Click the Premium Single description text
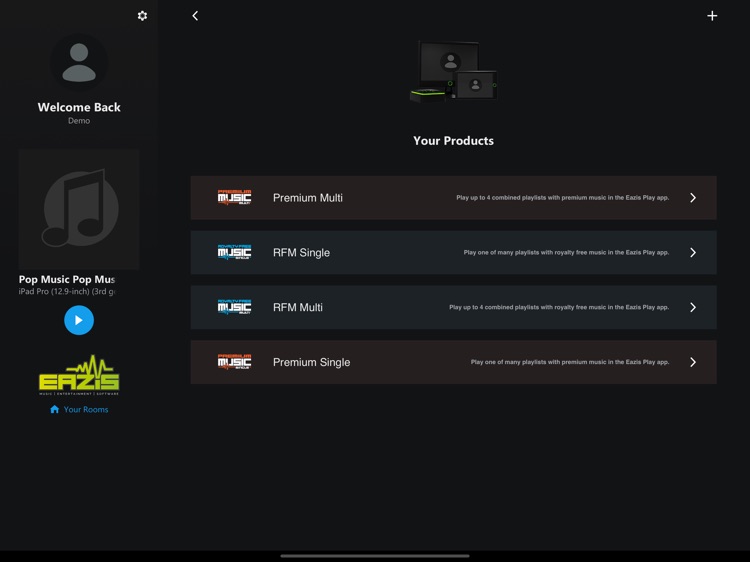This screenshot has width=750, height=562. coord(570,362)
